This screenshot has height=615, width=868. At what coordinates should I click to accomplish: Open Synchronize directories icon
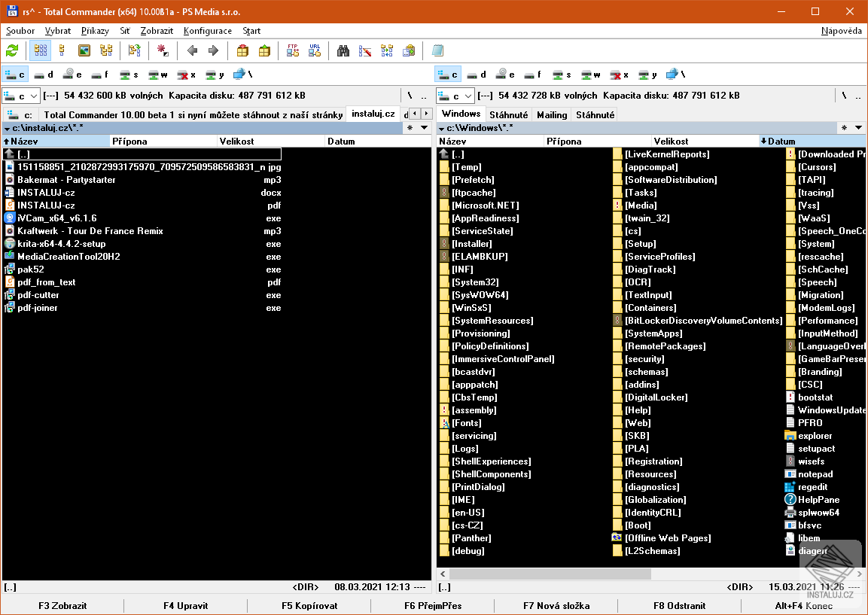click(x=387, y=51)
